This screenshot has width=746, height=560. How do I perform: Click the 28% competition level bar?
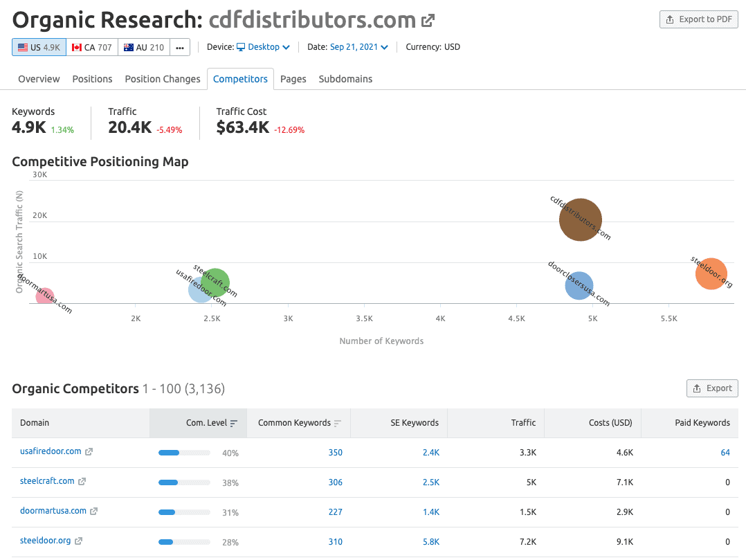pos(184,542)
